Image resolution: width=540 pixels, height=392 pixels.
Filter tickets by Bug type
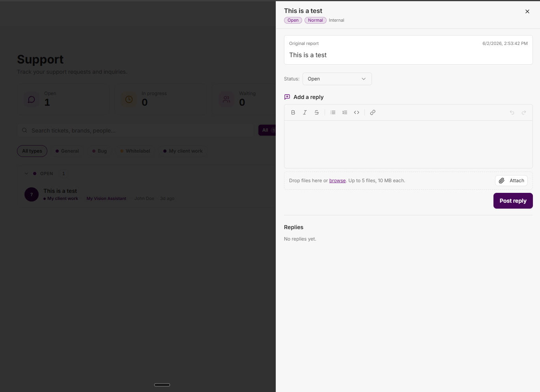100,151
